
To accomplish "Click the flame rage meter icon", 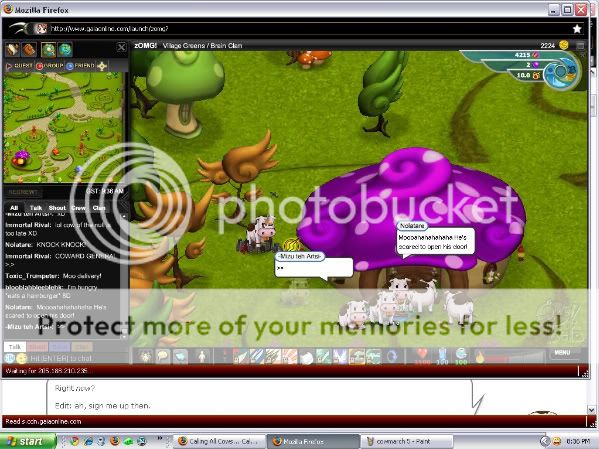I will 480,357.
